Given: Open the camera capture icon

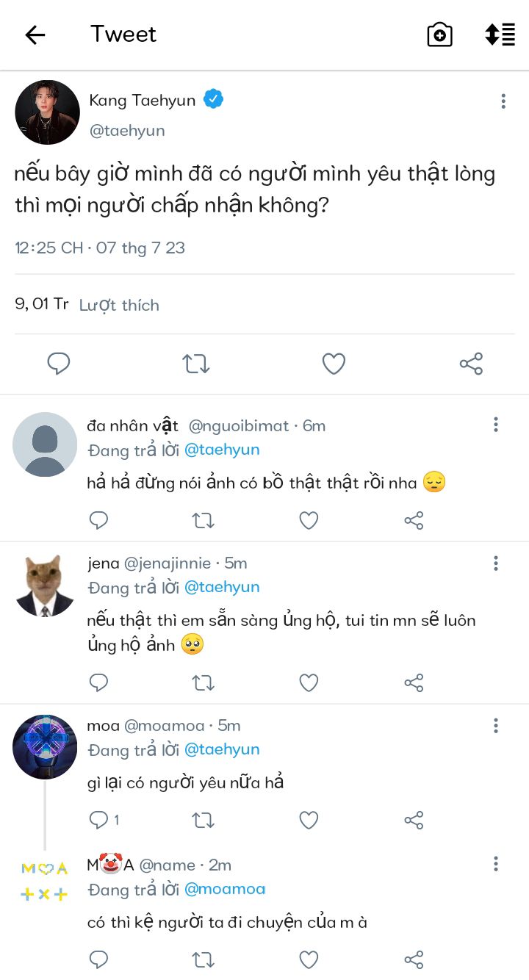Looking at the screenshot, I should coord(439,35).
